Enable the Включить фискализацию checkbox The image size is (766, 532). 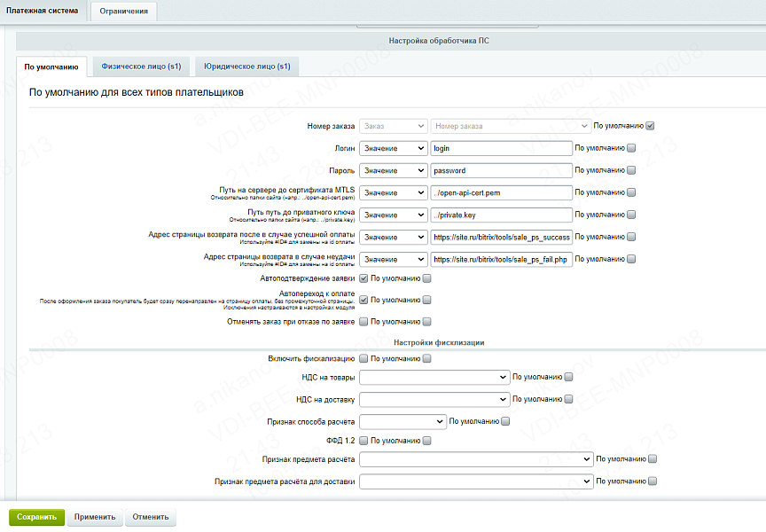click(363, 359)
